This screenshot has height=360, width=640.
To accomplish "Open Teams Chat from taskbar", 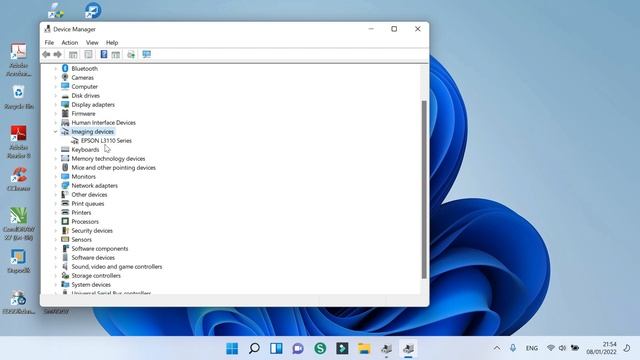I will 298,348.
